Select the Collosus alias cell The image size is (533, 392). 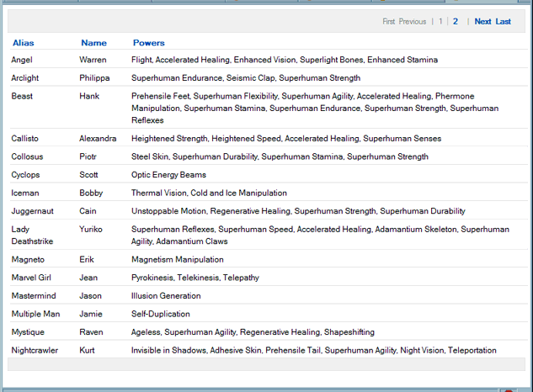click(x=27, y=156)
